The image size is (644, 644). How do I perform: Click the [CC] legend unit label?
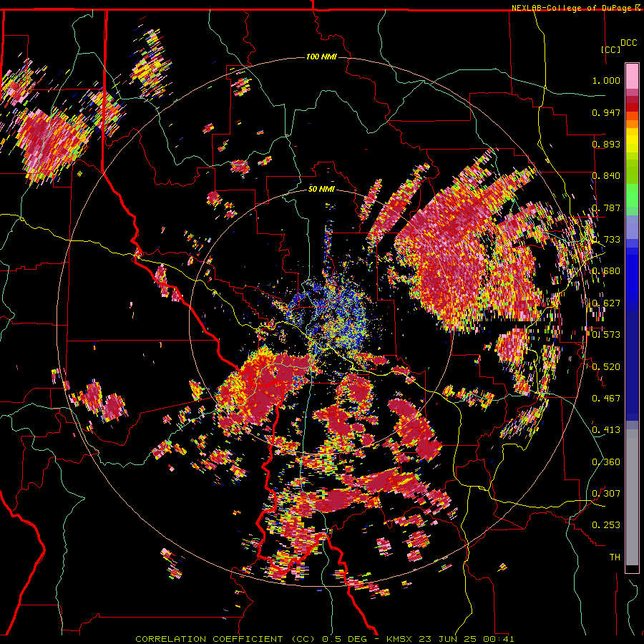[x=610, y=49]
